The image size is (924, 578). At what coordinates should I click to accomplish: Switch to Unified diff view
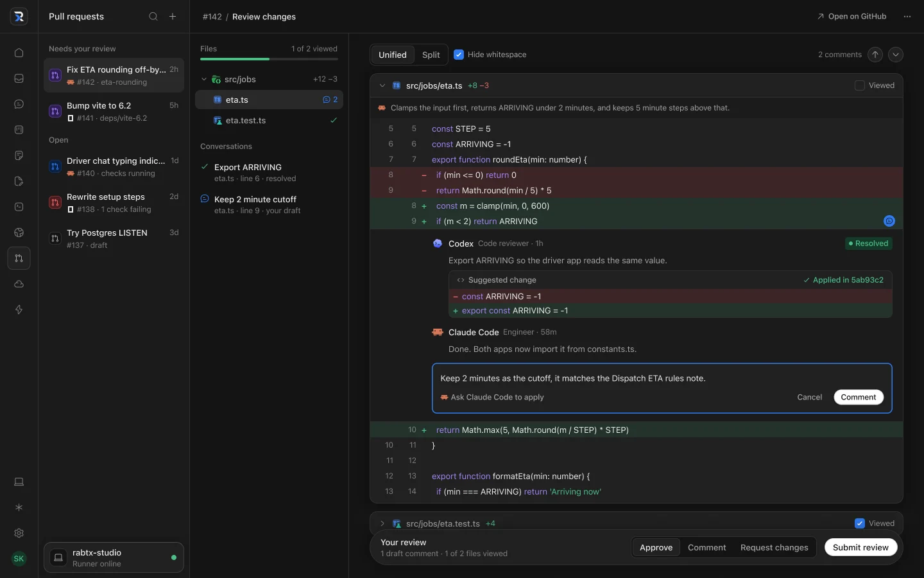[393, 55]
